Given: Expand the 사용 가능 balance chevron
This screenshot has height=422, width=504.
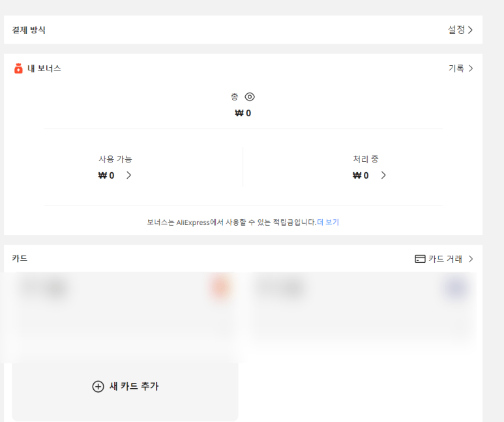Looking at the screenshot, I should 128,175.
